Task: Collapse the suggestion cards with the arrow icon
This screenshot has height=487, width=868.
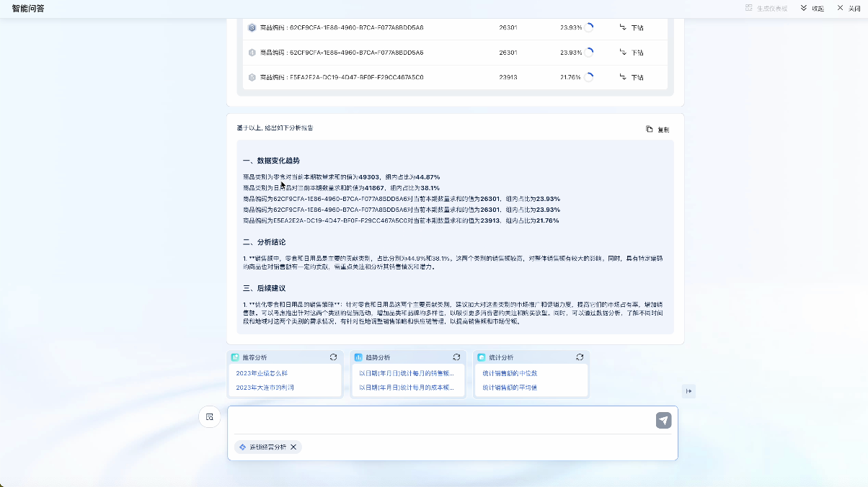Action: click(x=689, y=391)
